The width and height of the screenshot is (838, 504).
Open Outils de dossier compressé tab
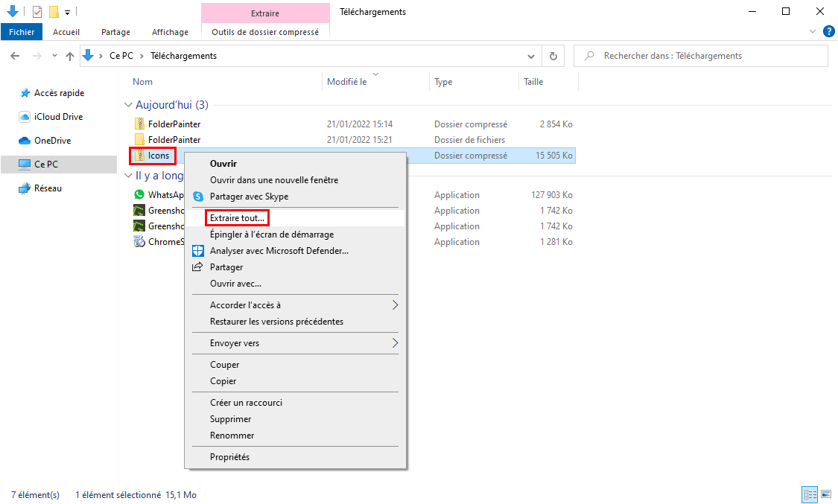click(x=265, y=32)
